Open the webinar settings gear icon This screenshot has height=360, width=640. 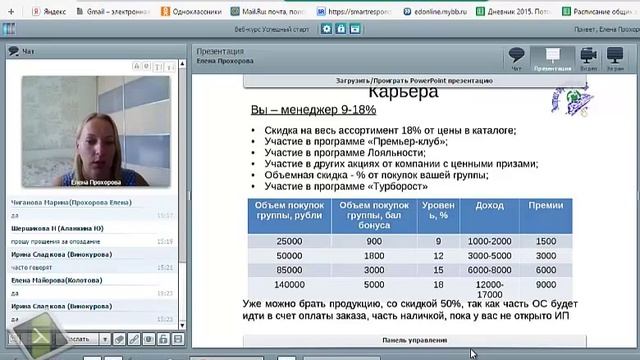(326, 29)
